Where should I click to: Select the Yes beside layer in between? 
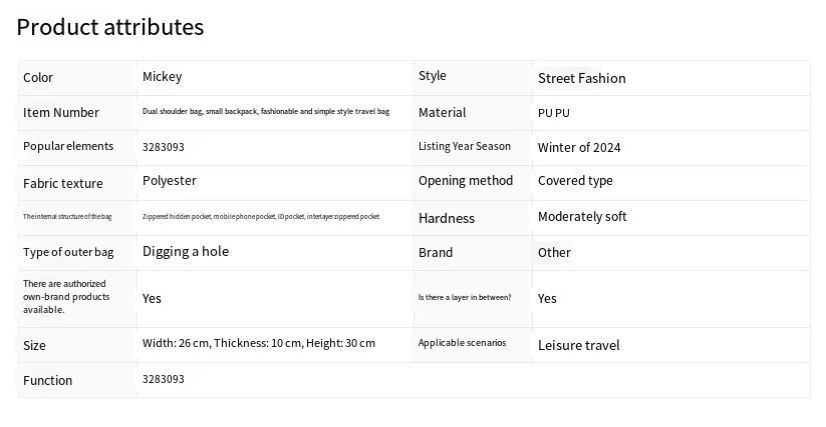pyautogui.click(x=547, y=299)
